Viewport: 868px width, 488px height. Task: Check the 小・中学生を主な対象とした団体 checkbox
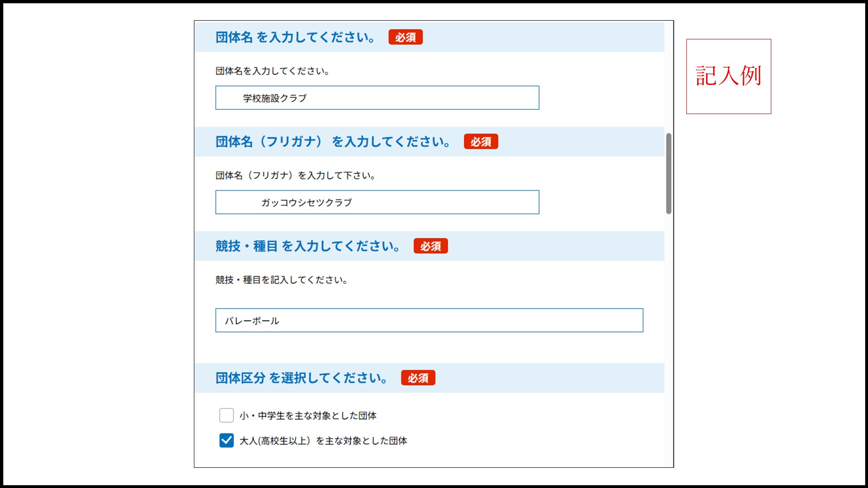click(x=226, y=415)
